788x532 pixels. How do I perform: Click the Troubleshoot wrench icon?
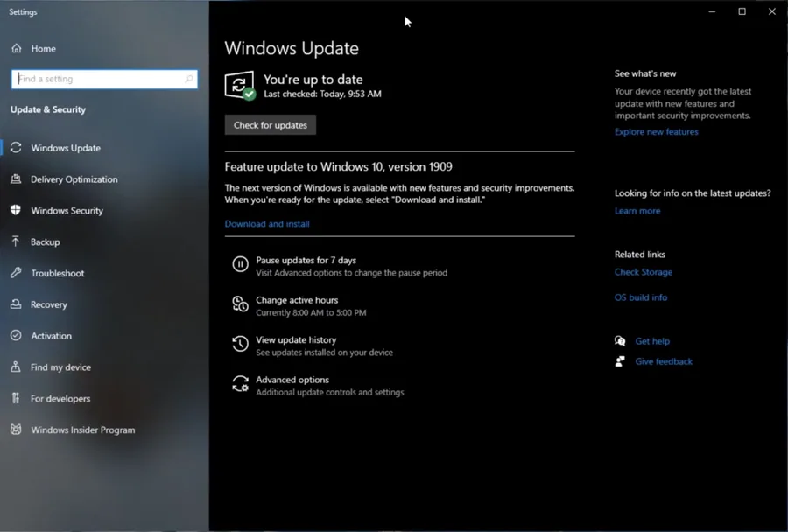click(x=16, y=273)
